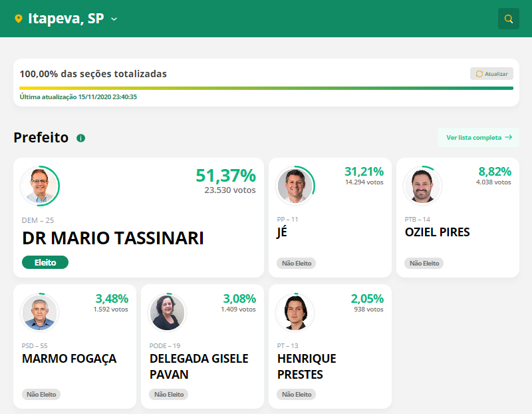
Task: Click the 4.038 votos count
Action: (493, 182)
